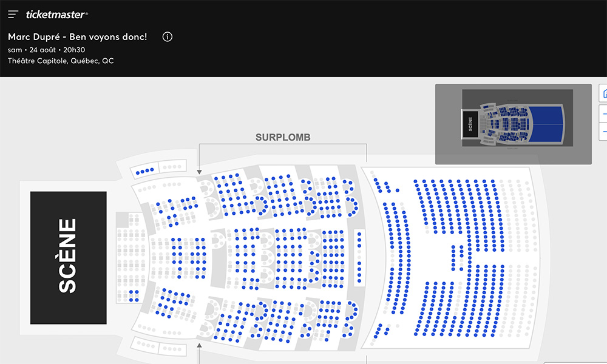Click the up arrow below the lower seat sections
This screenshot has height=364, width=607.
point(199,345)
